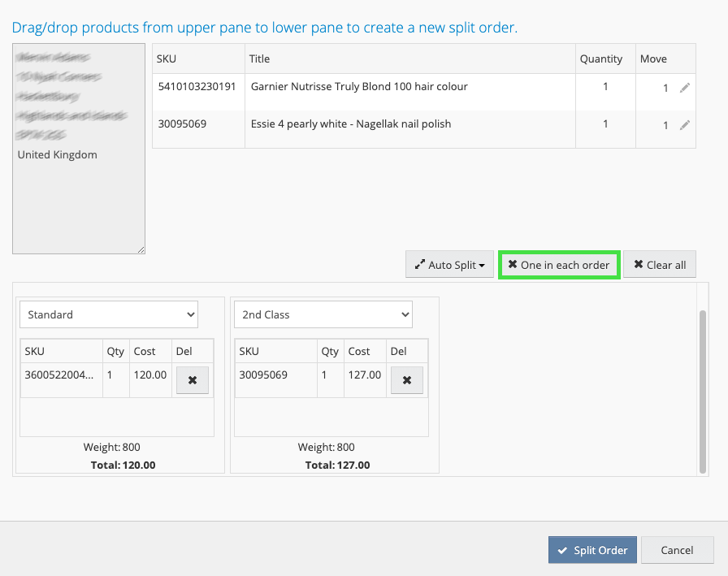
Task: Click the Cancel button
Action: (x=677, y=550)
